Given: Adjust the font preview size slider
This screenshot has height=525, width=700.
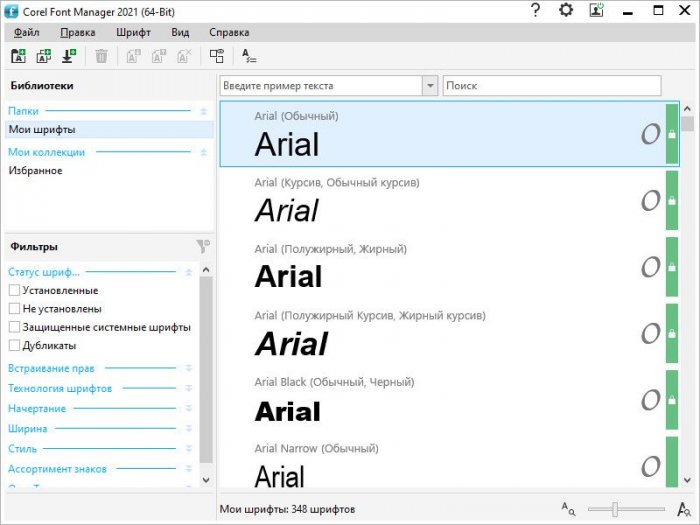Looking at the screenshot, I should [x=615, y=509].
